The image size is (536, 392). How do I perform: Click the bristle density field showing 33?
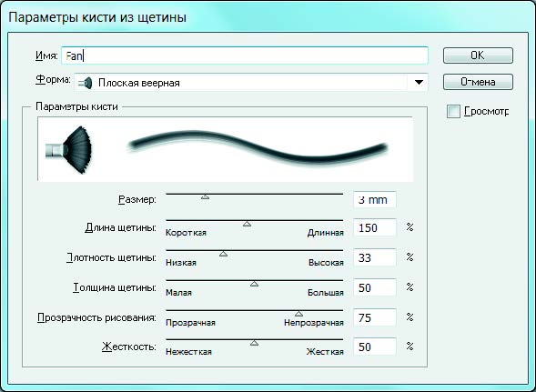[x=375, y=257]
